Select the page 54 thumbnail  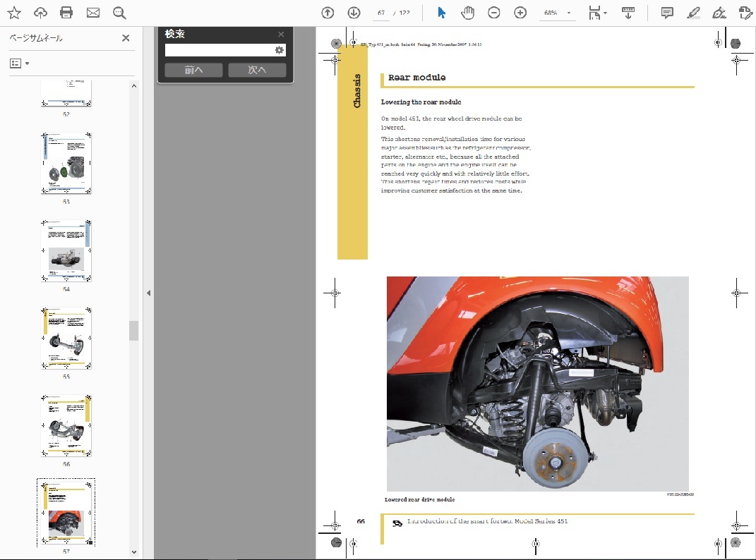[x=66, y=250]
